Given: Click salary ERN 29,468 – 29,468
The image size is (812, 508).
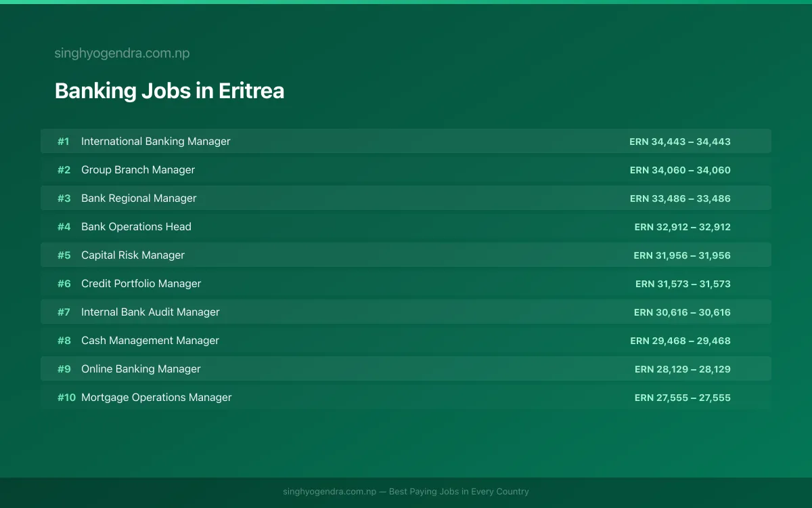Looking at the screenshot, I should 680,341.
